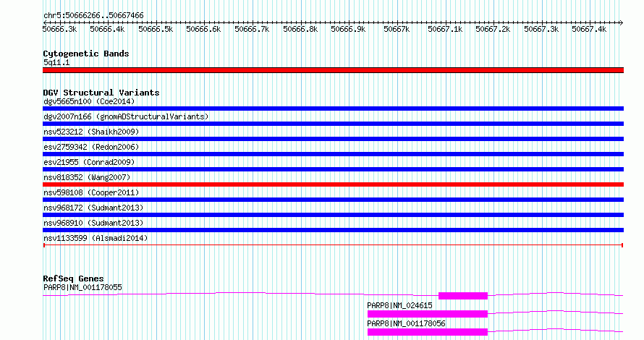The width and height of the screenshot is (644, 340).
Task: Click ruler tick label 50667.2k
Action: click(493, 29)
